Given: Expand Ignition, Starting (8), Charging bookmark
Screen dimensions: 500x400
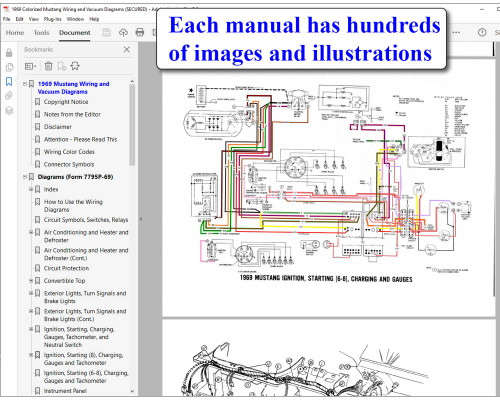Looking at the screenshot, I should click(31, 355).
